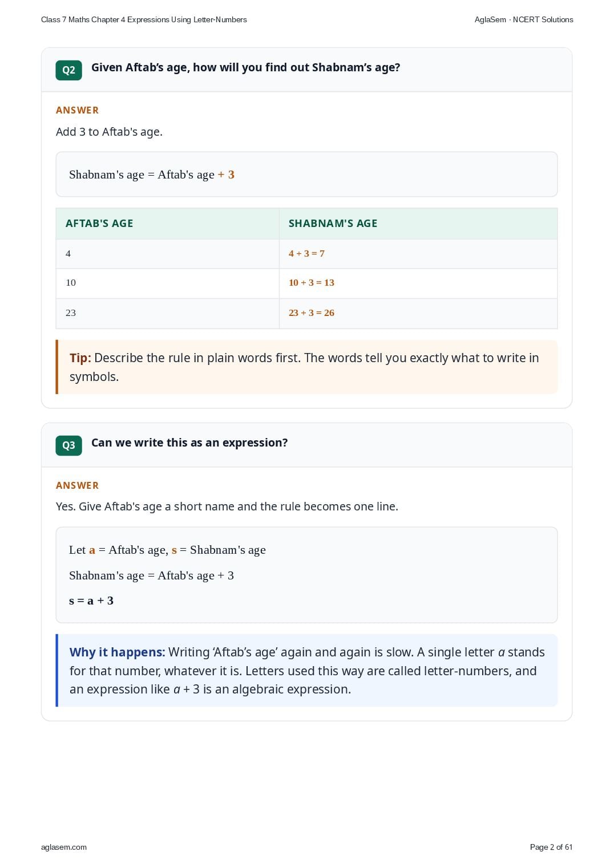Image resolution: width=614 pixels, height=868 pixels.
Task: Click the orange Tip label
Action: [80, 358]
